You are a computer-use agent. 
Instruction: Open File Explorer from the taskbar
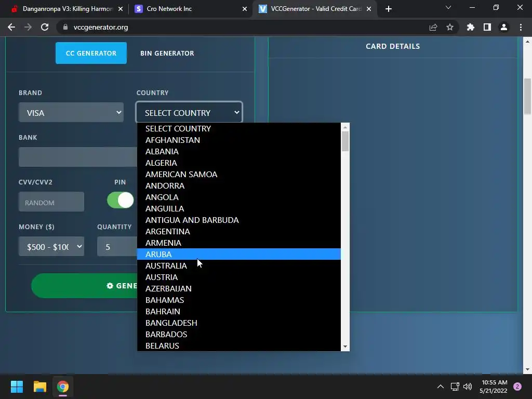[39, 387]
